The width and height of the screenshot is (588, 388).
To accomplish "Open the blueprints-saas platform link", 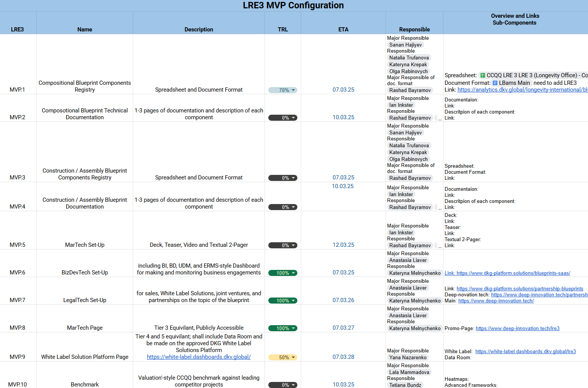I will pyautogui.click(x=507, y=273).
